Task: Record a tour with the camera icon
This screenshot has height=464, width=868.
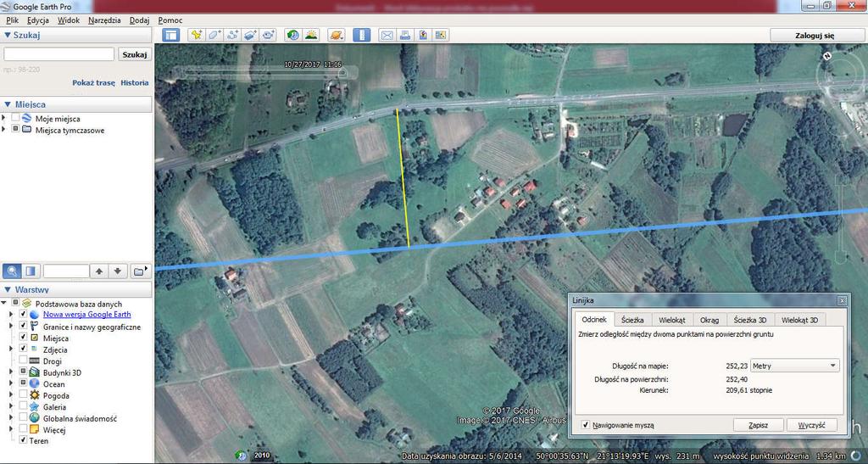Action: pyautogui.click(x=269, y=35)
